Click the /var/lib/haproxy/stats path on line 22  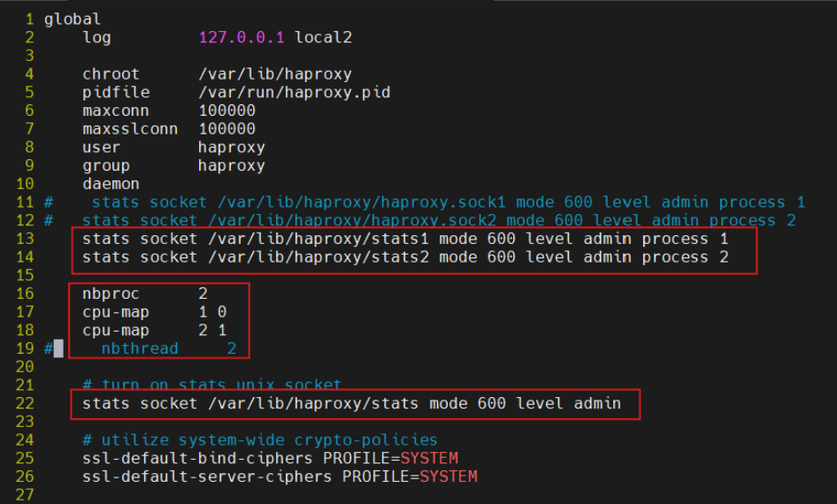[313, 403]
